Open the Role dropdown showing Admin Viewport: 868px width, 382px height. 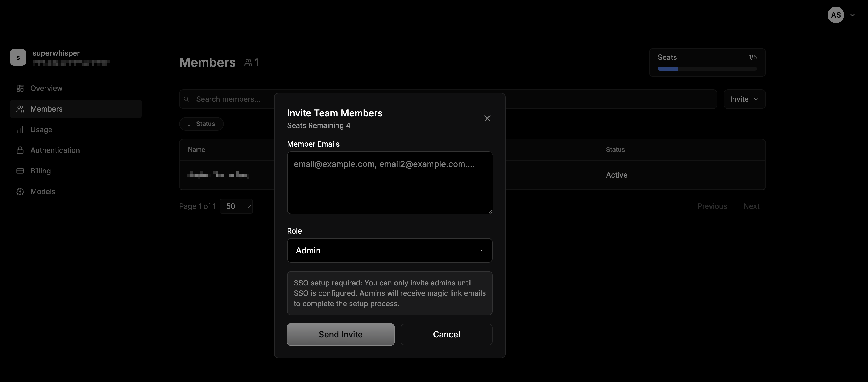coord(390,250)
